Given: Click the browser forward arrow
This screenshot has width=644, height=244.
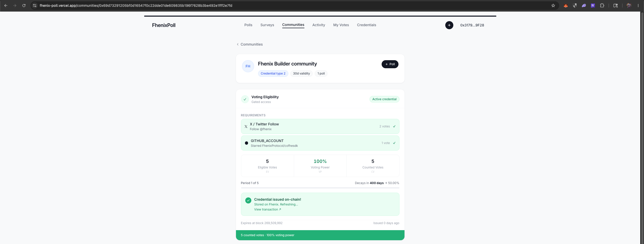Looking at the screenshot, I should (x=15, y=5).
